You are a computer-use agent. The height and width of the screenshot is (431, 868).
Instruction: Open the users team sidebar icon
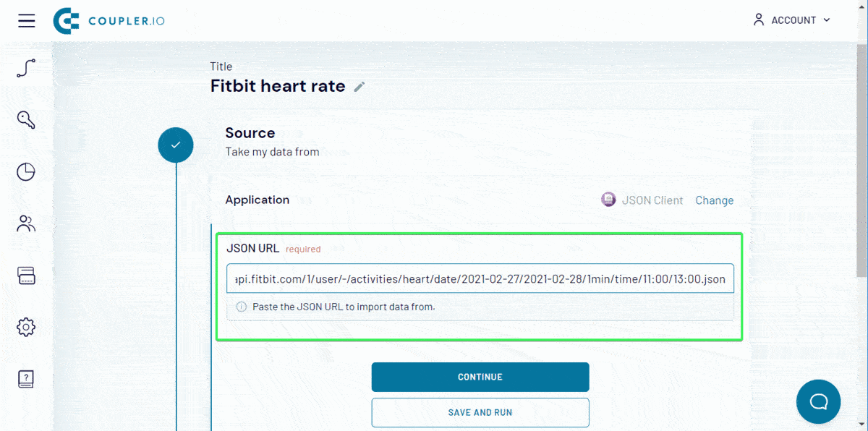pyautogui.click(x=26, y=223)
